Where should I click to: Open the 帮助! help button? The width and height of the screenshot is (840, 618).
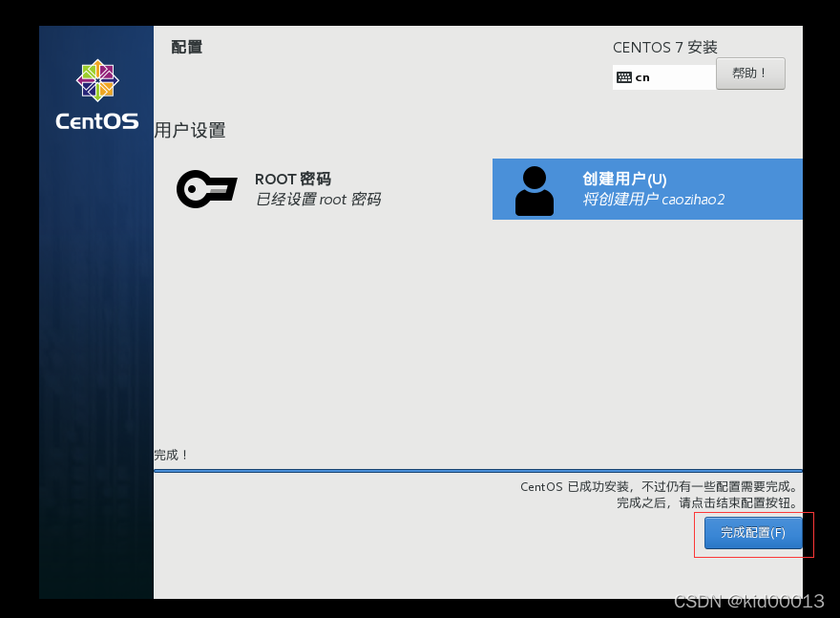pyautogui.click(x=750, y=74)
